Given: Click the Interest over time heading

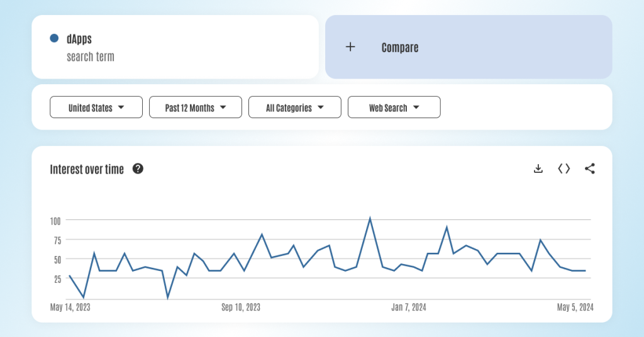Looking at the screenshot, I should (87, 169).
